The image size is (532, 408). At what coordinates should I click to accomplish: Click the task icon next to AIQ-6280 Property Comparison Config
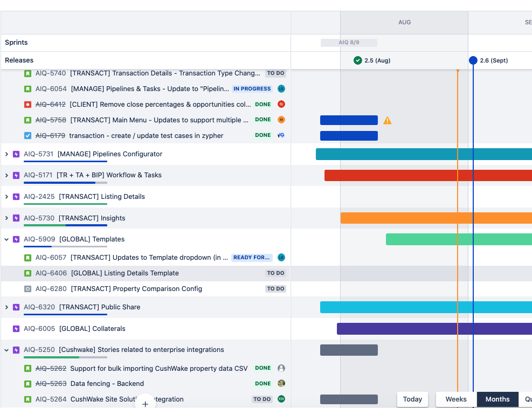(27, 289)
